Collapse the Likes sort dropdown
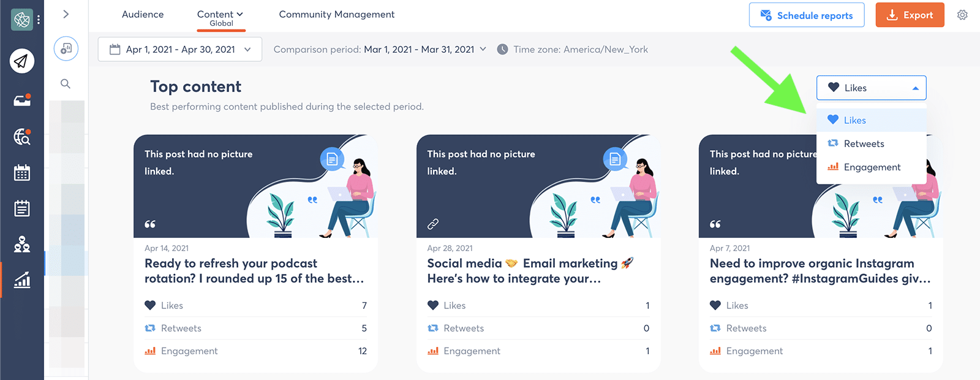The image size is (980, 380). pos(871,88)
